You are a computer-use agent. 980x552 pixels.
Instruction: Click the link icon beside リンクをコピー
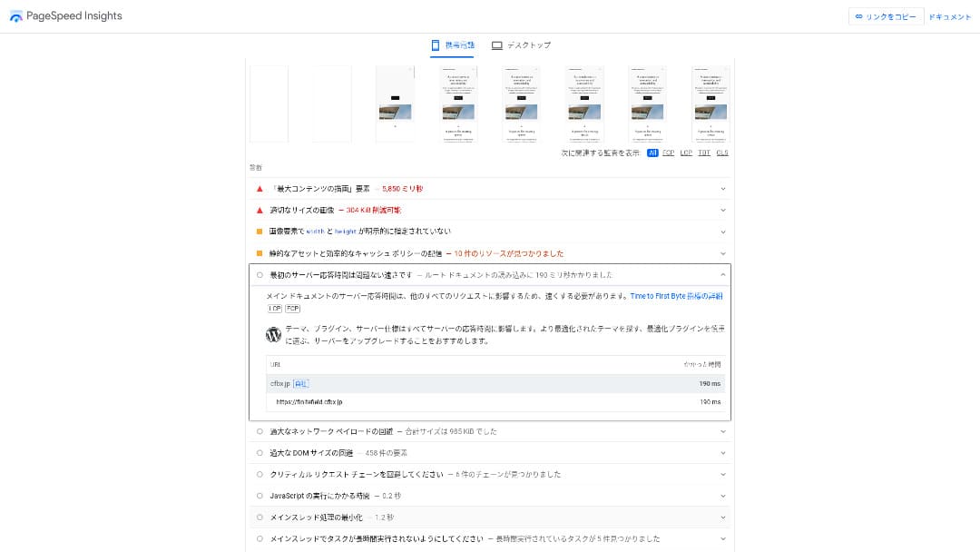click(x=858, y=16)
